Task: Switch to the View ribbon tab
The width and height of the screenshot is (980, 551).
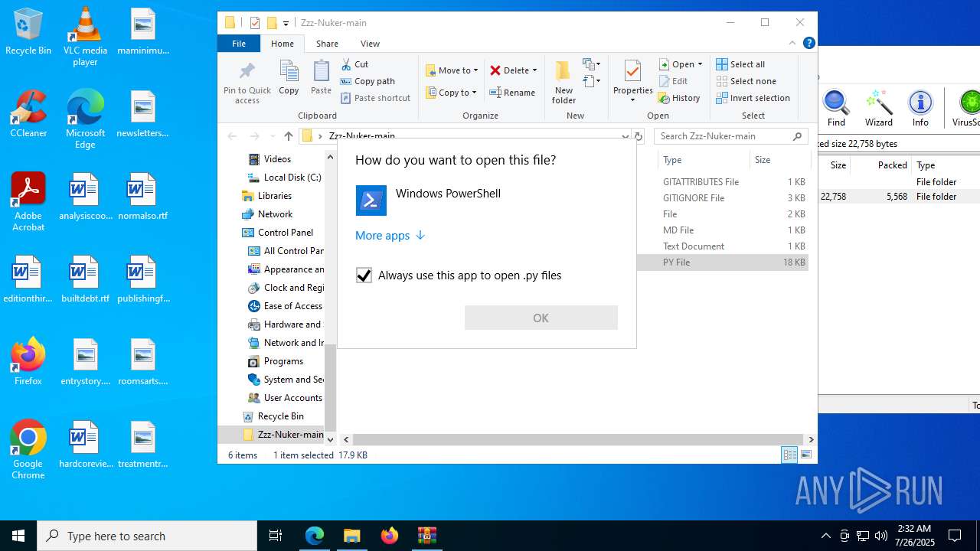Action: [x=370, y=44]
